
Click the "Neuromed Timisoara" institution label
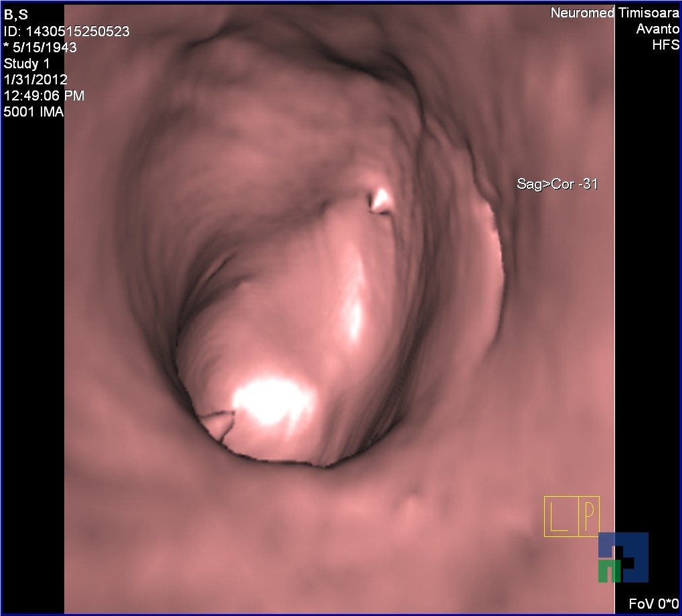[x=614, y=13]
